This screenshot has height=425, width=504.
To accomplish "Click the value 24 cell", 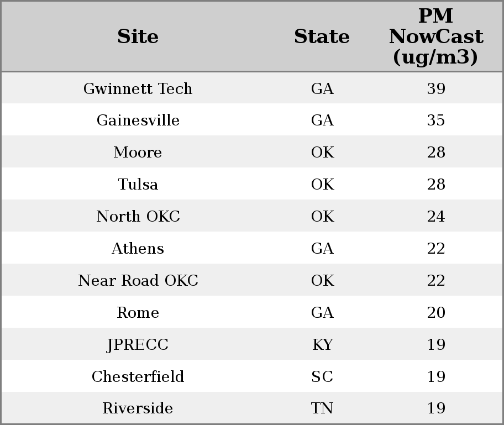I will 436,216.
